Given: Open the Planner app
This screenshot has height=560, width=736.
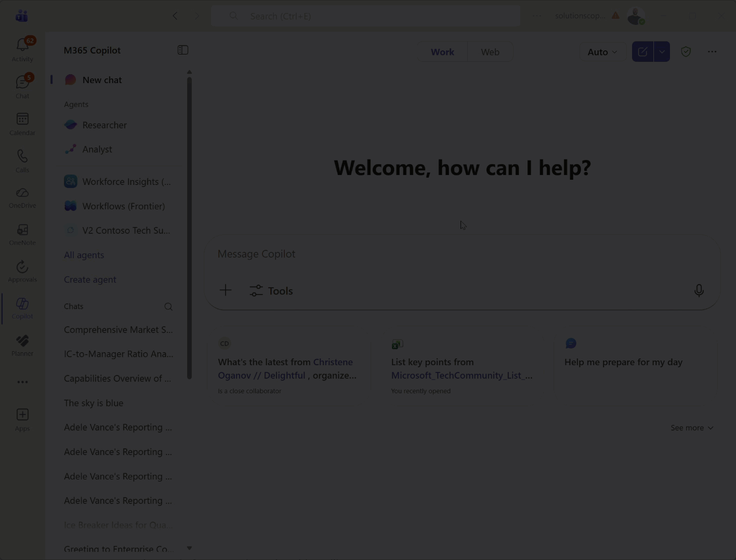Looking at the screenshot, I should point(22,345).
